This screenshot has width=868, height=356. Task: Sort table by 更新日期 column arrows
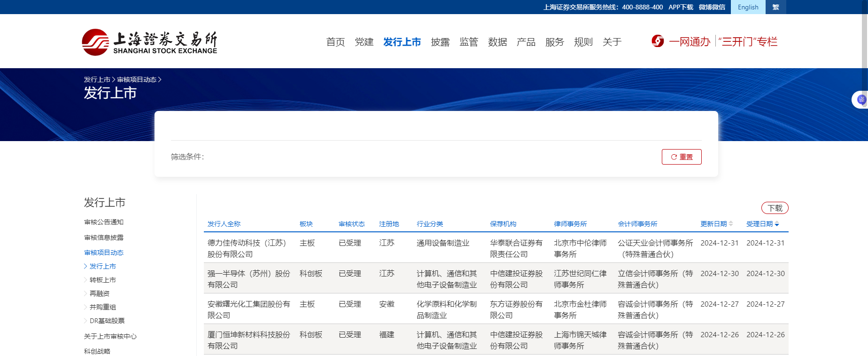click(x=731, y=224)
